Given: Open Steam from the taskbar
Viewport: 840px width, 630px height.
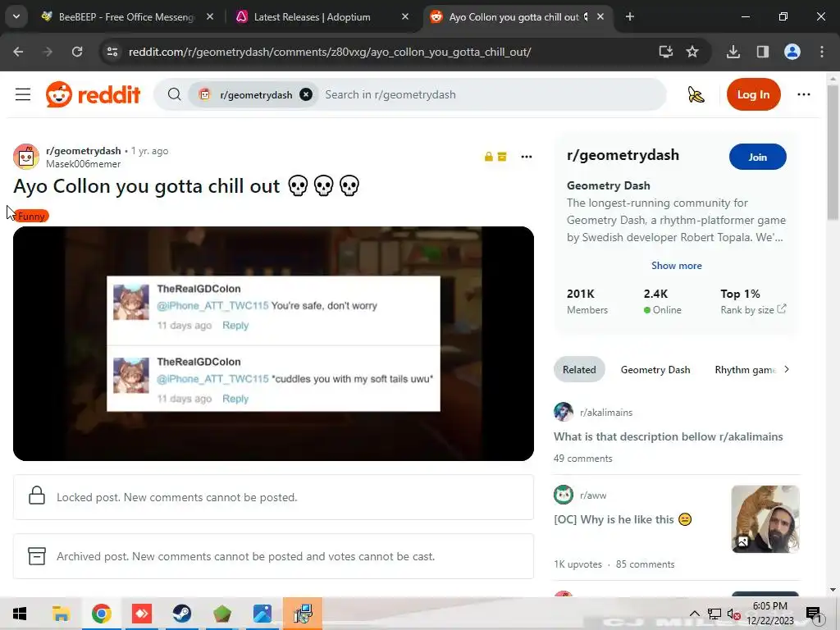Looking at the screenshot, I should click(x=181, y=614).
